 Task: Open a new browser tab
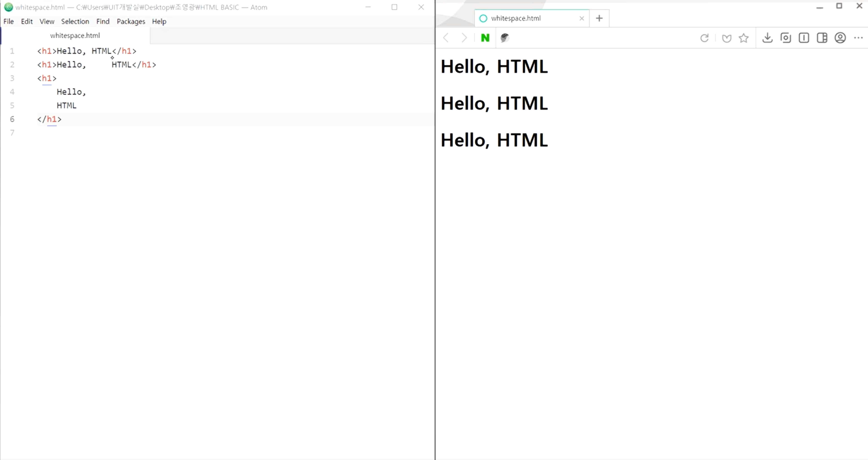coord(599,18)
